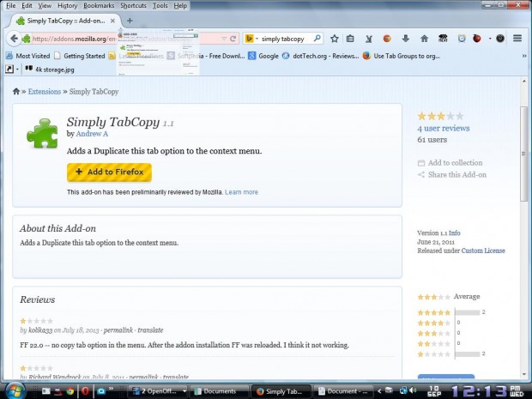Image resolution: width=532 pixels, height=399 pixels.
Task: Expand the 2 OpenOffice taskbar group arrow
Action: point(184,391)
